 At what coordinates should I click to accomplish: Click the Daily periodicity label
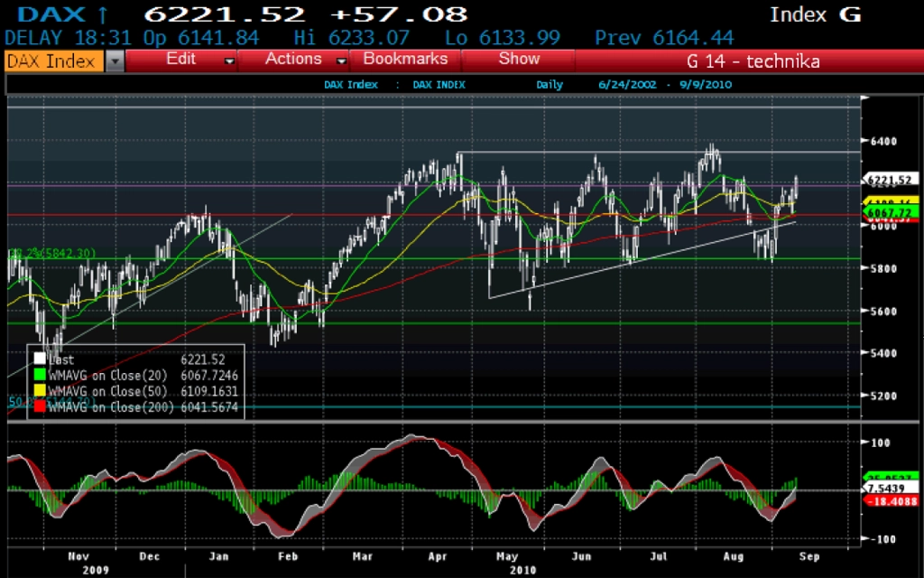click(550, 84)
